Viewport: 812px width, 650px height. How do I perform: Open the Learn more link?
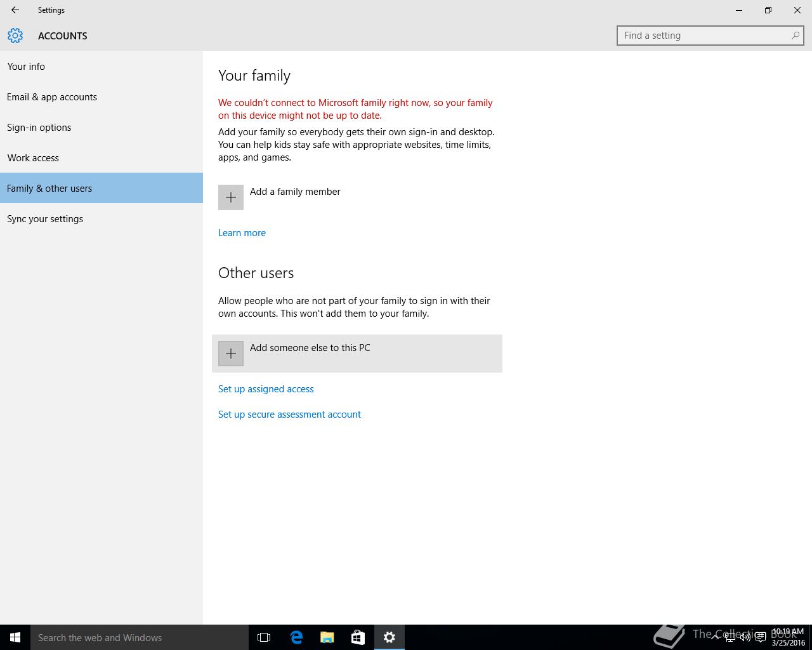[242, 233]
